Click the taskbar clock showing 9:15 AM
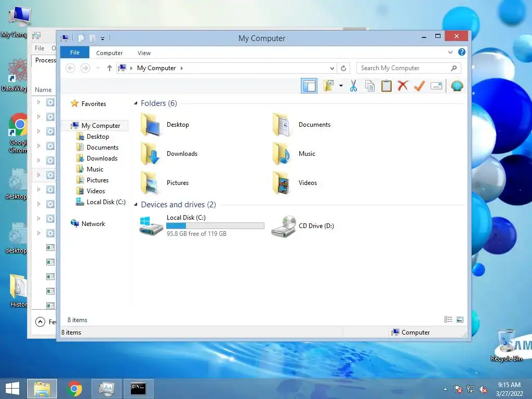 509,389
